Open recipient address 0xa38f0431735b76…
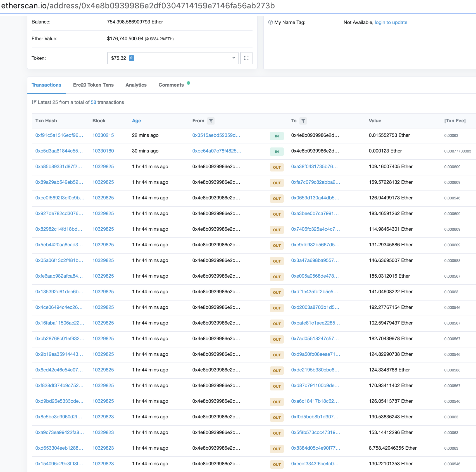 [x=314, y=166]
